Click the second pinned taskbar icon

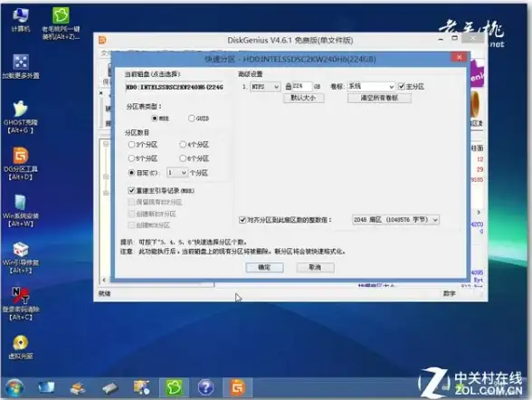pyautogui.click(x=78, y=388)
